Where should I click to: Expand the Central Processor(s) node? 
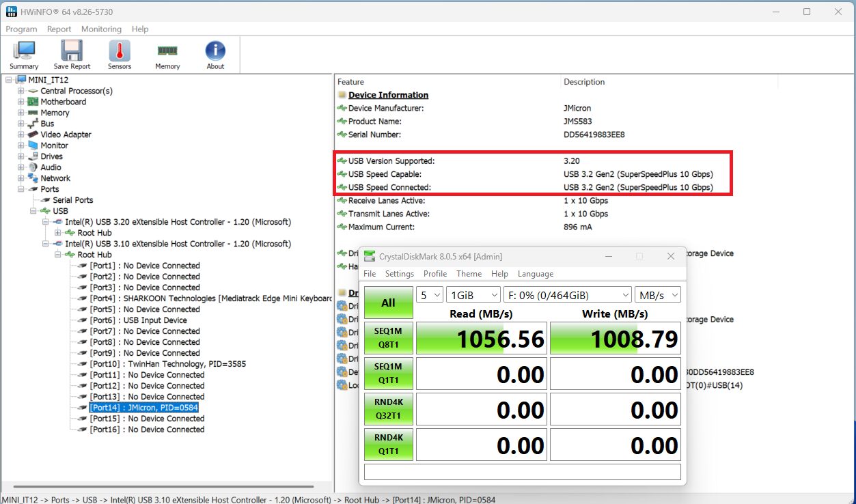click(x=20, y=91)
